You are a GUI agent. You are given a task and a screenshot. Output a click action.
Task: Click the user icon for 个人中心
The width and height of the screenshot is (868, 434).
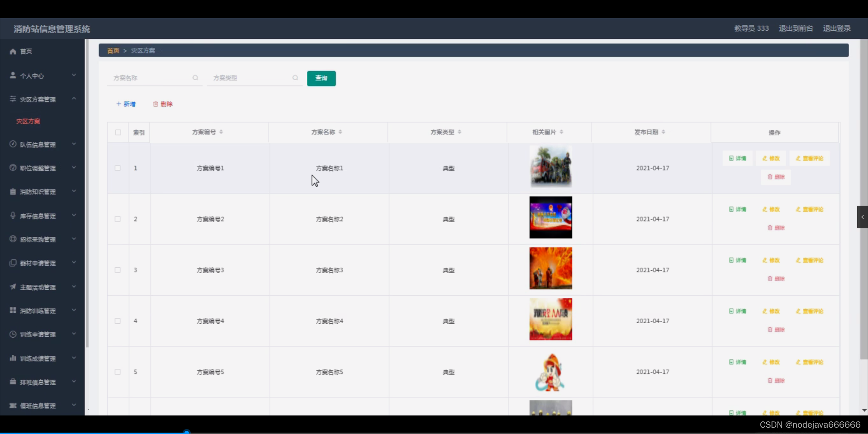13,75
